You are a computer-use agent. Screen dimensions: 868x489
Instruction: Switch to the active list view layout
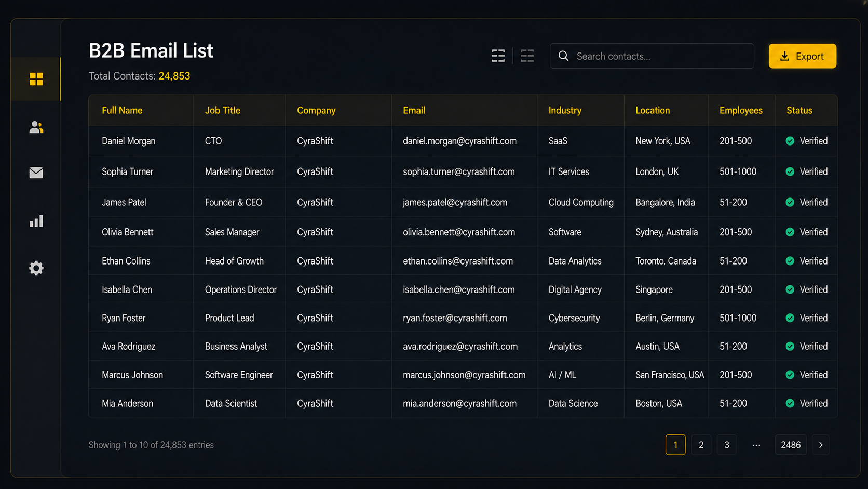click(x=498, y=56)
